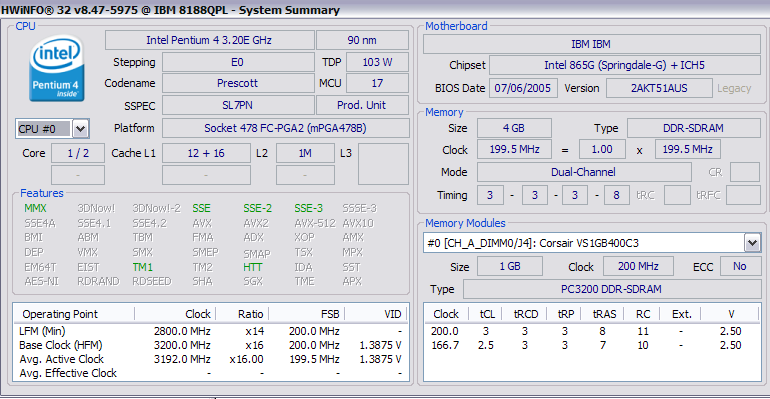Click the greyed-out EM64T feature flag
The width and height of the screenshot is (770, 399).
tap(40, 267)
